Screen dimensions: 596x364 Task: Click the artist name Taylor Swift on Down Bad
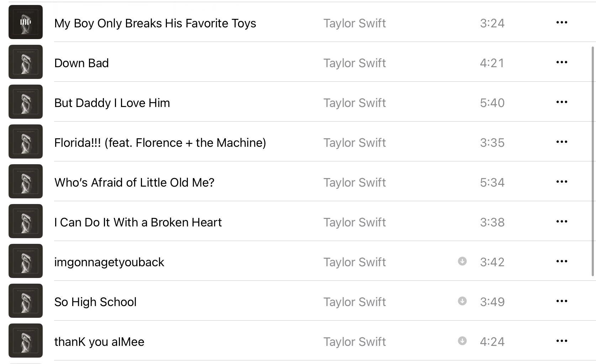coord(354,63)
